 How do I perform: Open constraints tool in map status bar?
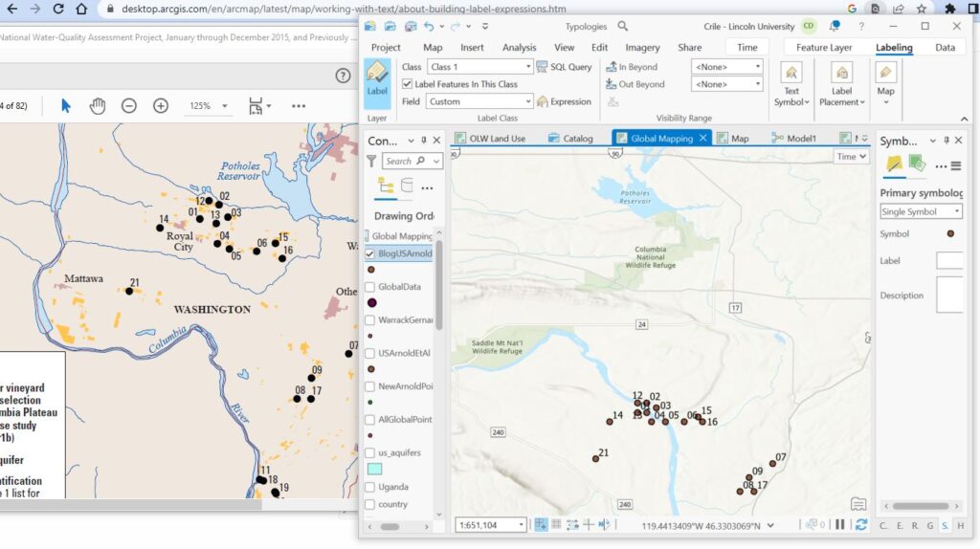coord(572,525)
